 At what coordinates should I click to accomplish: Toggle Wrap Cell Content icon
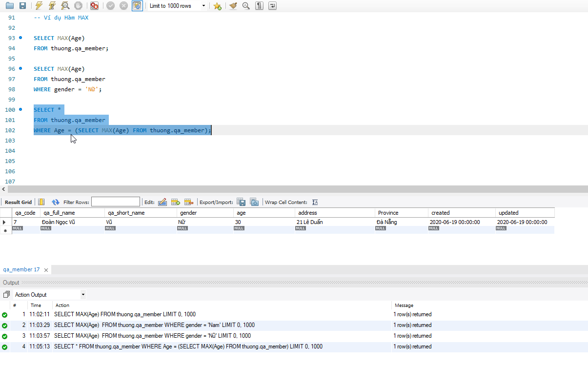315,202
